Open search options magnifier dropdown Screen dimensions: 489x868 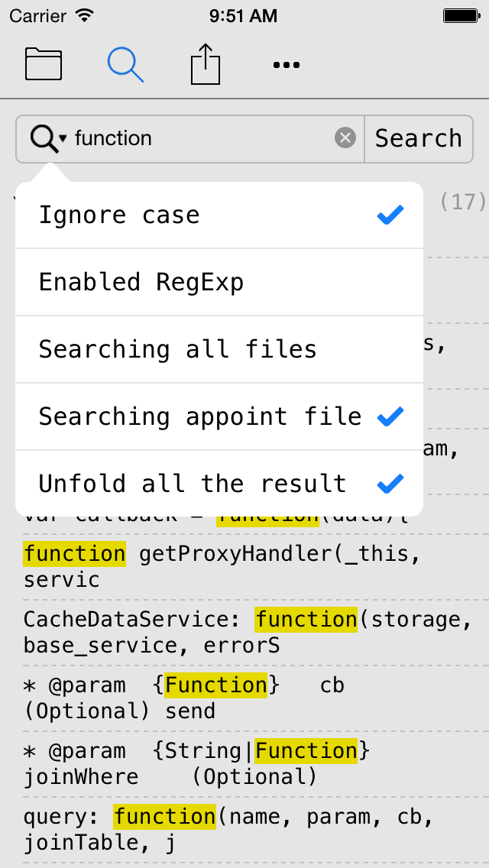pyautogui.click(x=47, y=138)
